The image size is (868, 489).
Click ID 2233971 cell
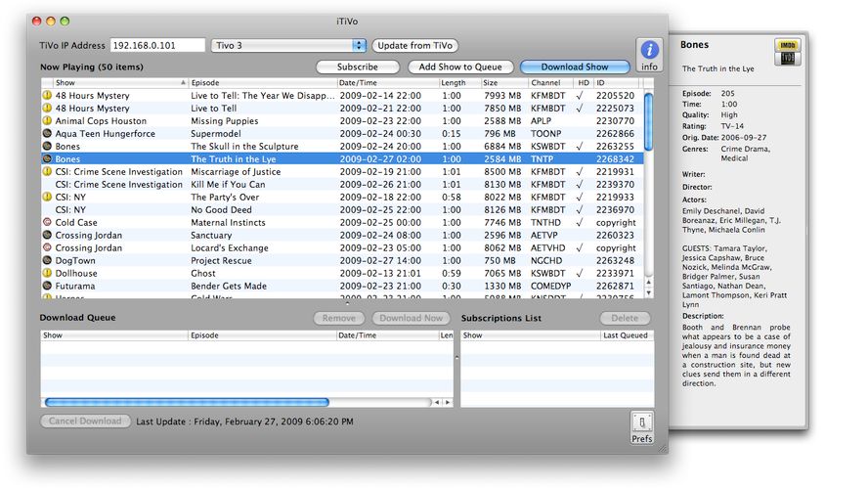(615, 273)
